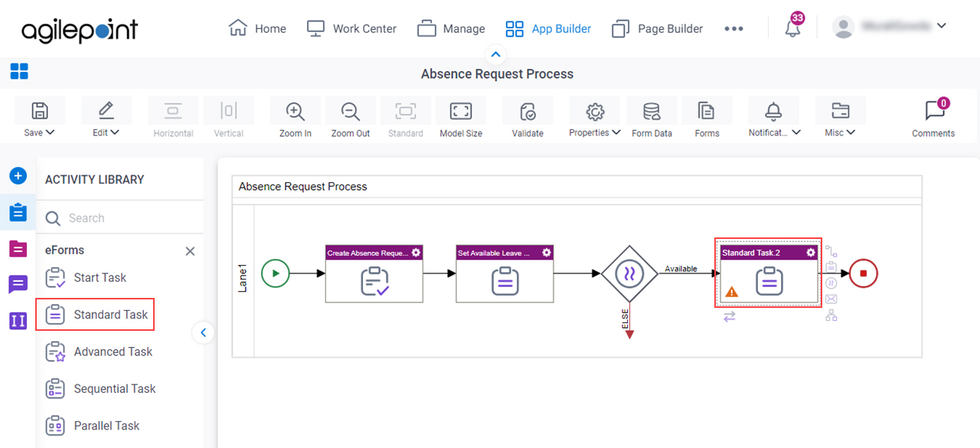Open the Edit pencil tool
980x448 pixels.
pos(106,111)
